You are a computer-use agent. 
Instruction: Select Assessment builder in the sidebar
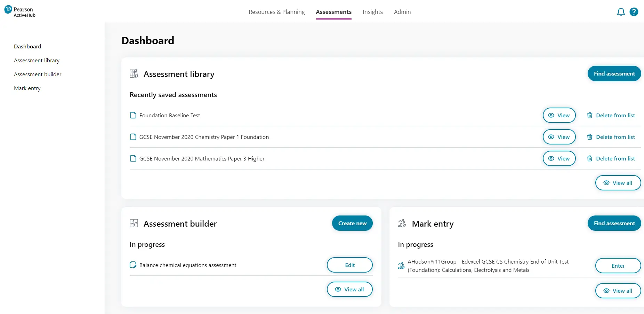(x=38, y=74)
